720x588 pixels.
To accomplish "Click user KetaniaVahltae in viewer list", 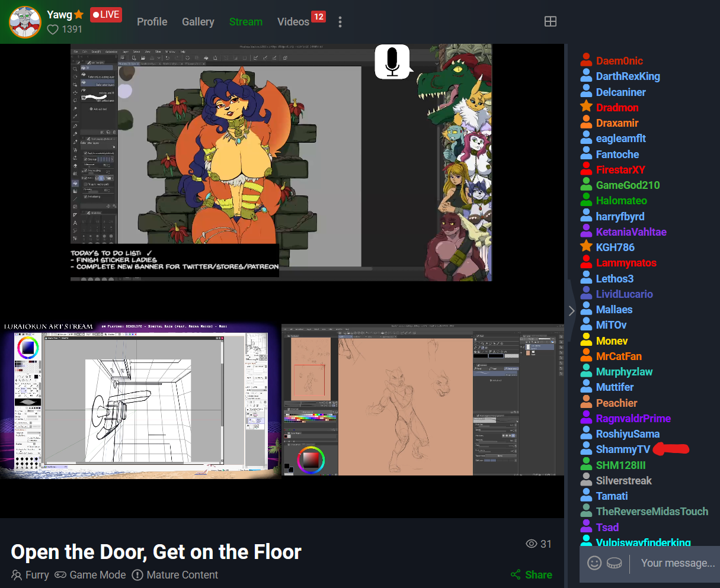I will [631, 232].
